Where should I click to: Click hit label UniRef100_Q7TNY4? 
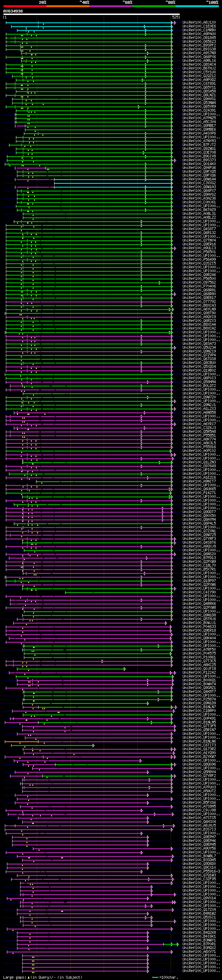tap(199, 241)
